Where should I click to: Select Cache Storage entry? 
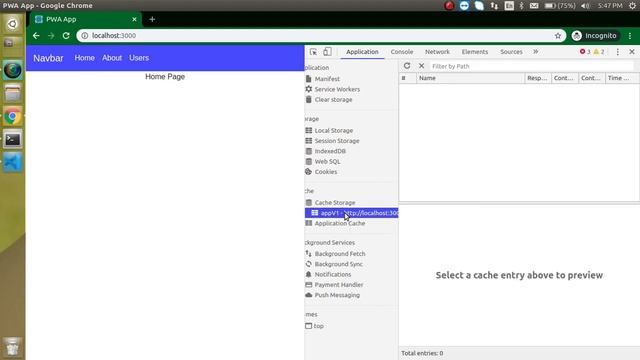(335, 202)
